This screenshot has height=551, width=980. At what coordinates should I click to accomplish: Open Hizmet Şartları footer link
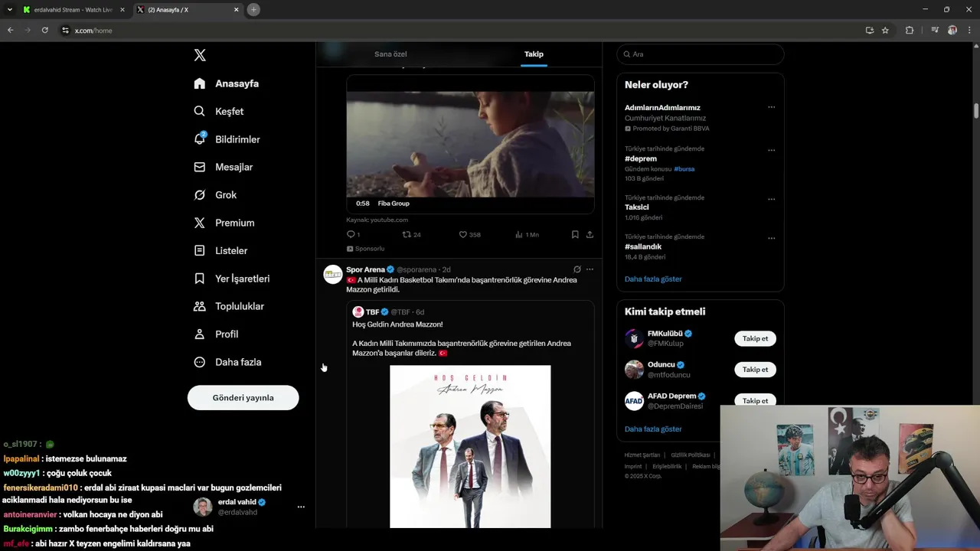click(x=642, y=455)
